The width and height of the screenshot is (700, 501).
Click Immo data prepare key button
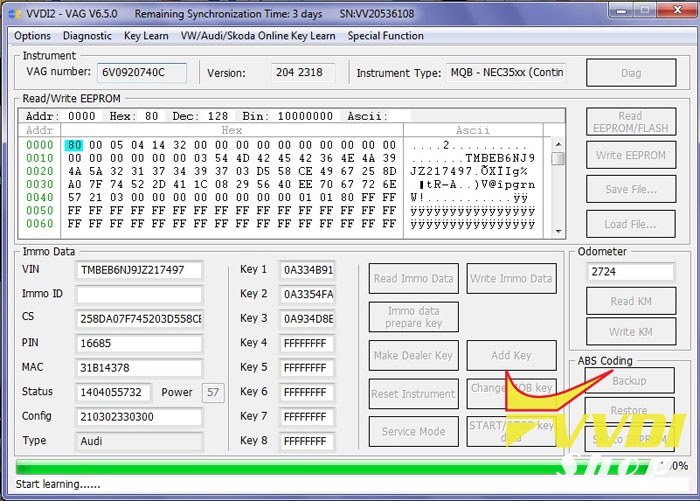coord(413,317)
